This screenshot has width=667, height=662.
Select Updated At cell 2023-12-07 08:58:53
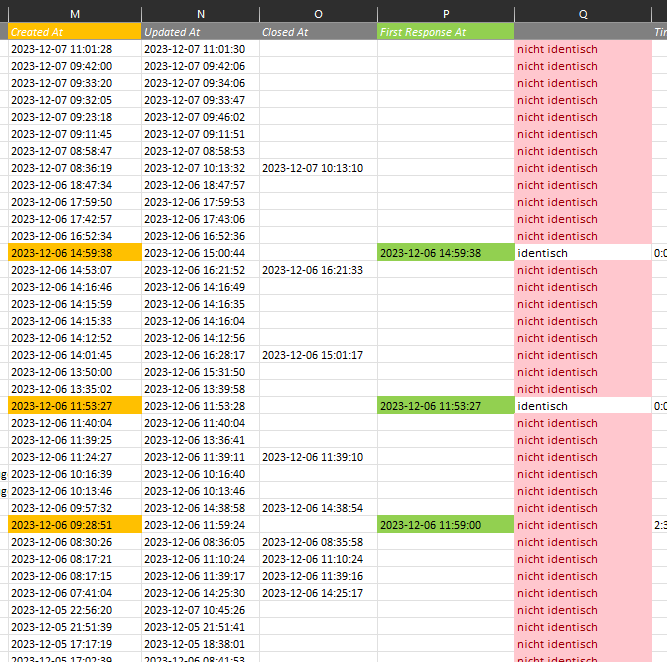point(200,151)
